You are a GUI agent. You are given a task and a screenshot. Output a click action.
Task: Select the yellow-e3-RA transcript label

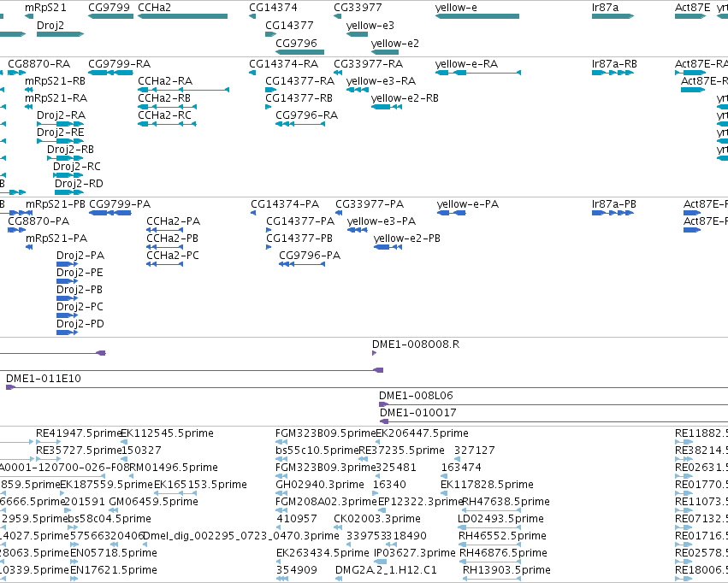point(381,80)
